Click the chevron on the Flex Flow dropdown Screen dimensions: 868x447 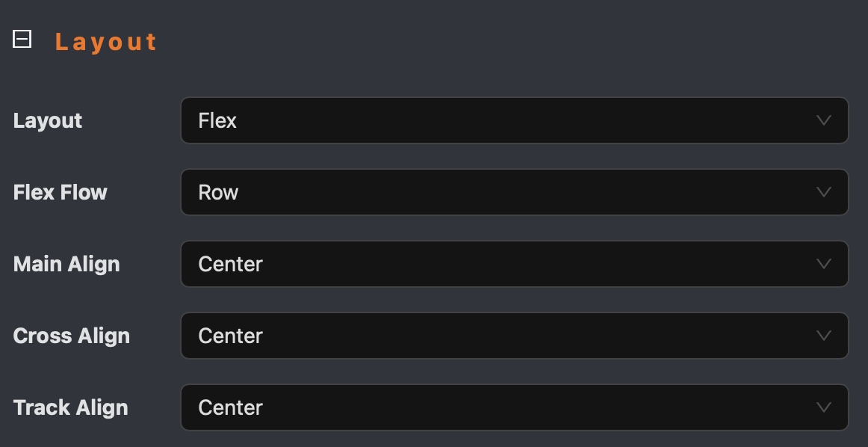point(822,192)
